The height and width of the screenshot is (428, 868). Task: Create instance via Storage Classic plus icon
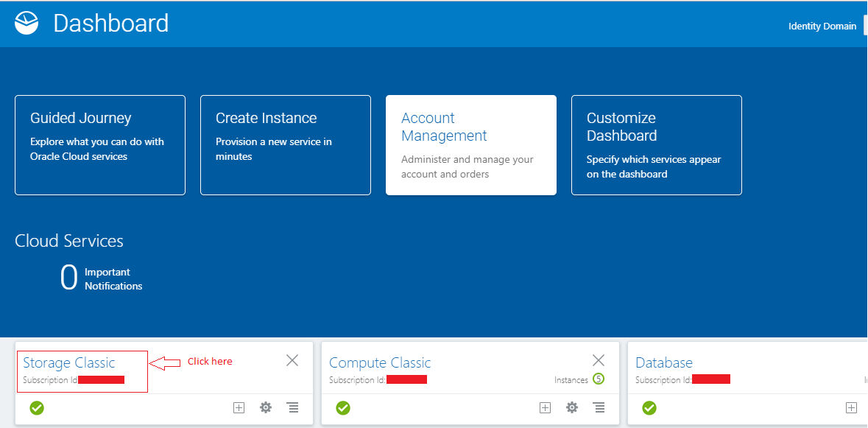pos(239,408)
